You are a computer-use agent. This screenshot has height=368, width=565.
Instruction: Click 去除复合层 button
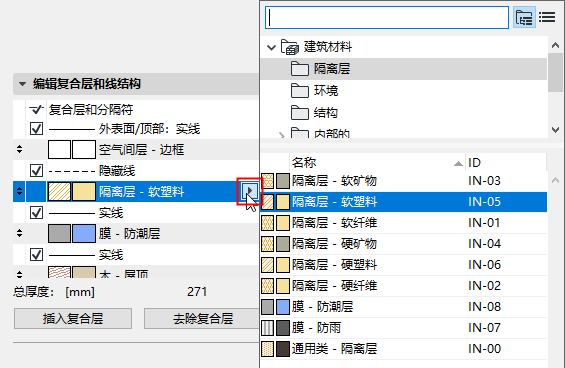point(203,319)
